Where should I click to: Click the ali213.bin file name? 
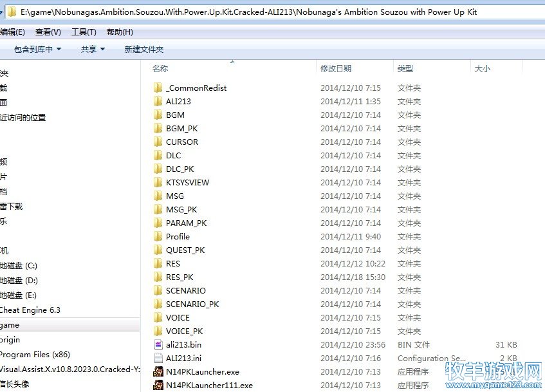pos(183,345)
